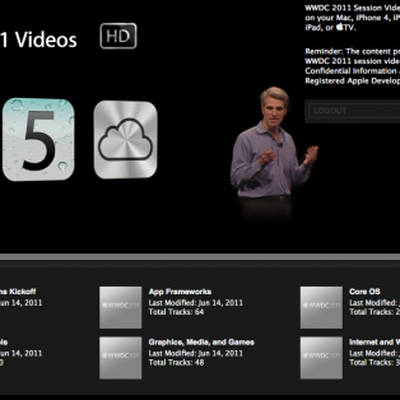Open the App Frameworks album thumbnail
This screenshot has height=400, width=400.
pos(121,307)
